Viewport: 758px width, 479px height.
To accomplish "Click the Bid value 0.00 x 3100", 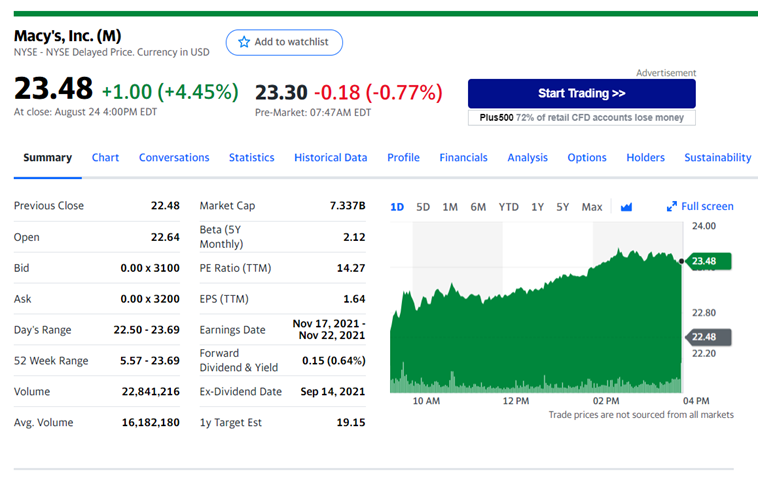I will click(x=150, y=268).
